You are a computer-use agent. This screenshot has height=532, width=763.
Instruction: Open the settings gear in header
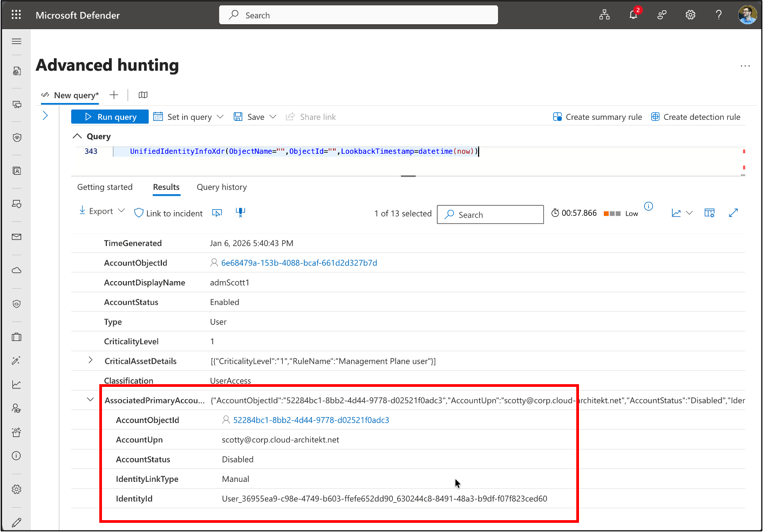690,15
